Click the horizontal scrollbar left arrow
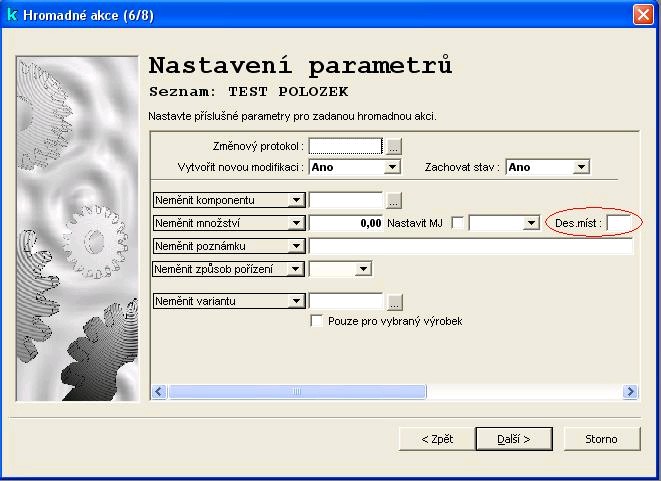Screen dimensions: 661x481 (159, 392)
